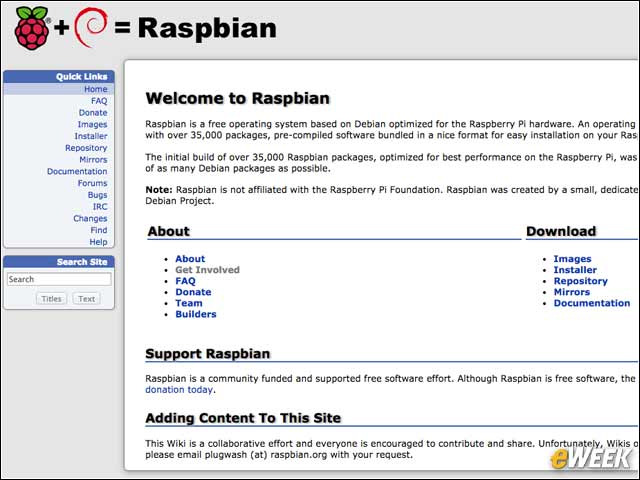Image resolution: width=640 pixels, height=480 pixels.
Task: Click the Raspberry Pi logo icon
Action: [31, 28]
